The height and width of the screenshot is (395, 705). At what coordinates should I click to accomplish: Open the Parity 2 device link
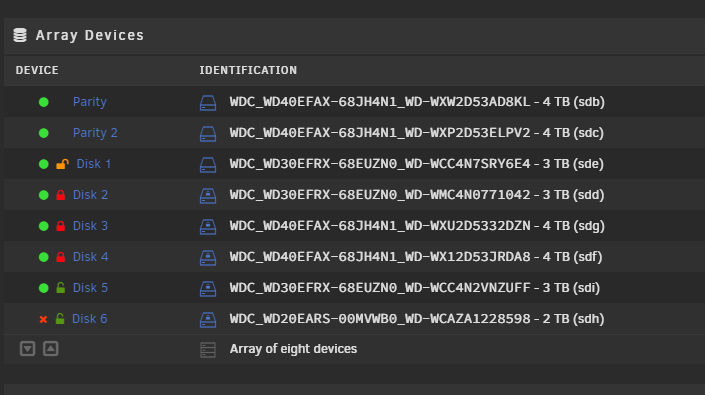95,133
